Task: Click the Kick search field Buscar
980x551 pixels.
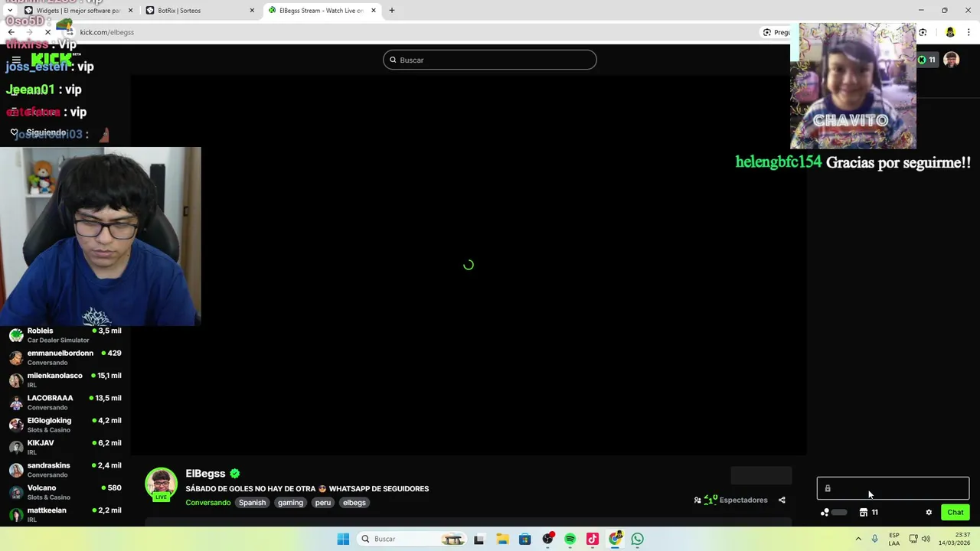Action: click(490, 60)
